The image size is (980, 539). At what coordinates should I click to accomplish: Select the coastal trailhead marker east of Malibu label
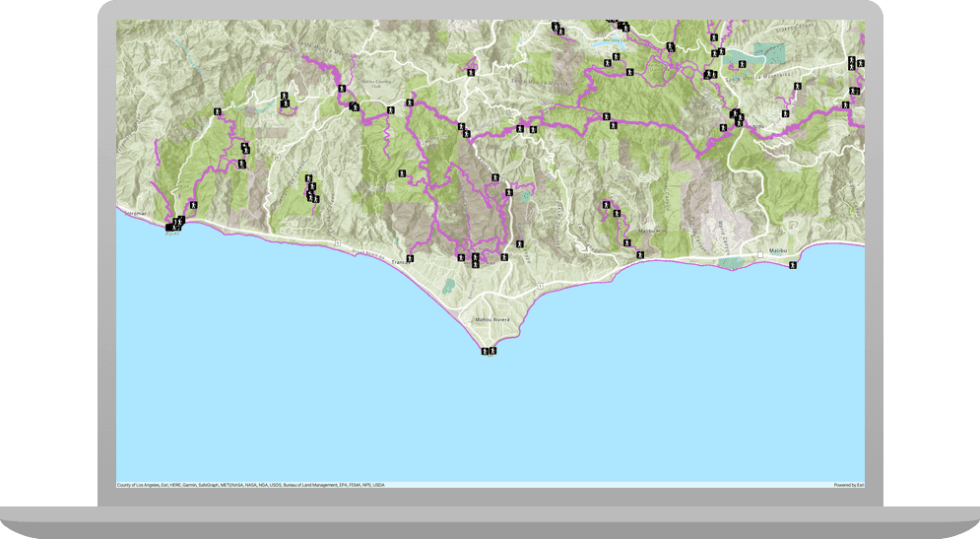(791, 264)
